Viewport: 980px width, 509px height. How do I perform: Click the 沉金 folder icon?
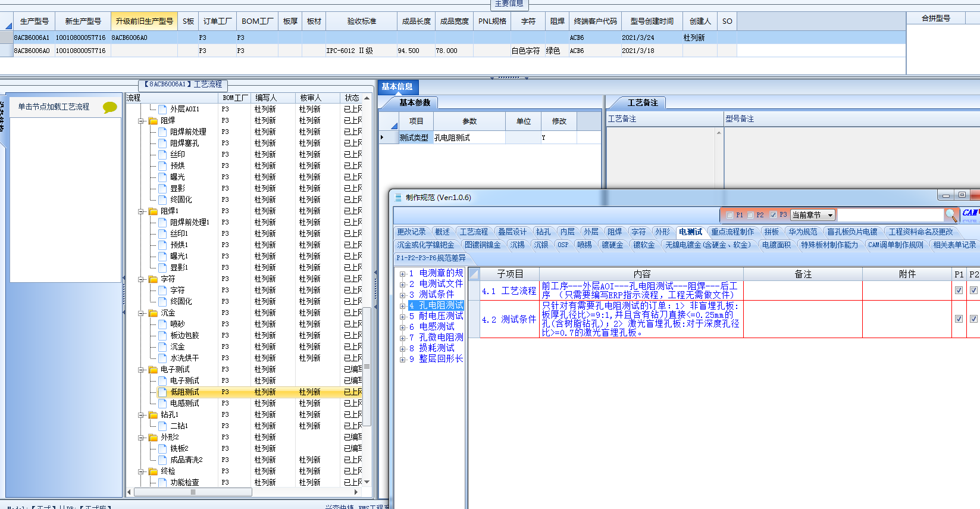pyautogui.click(x=153, y=313)
